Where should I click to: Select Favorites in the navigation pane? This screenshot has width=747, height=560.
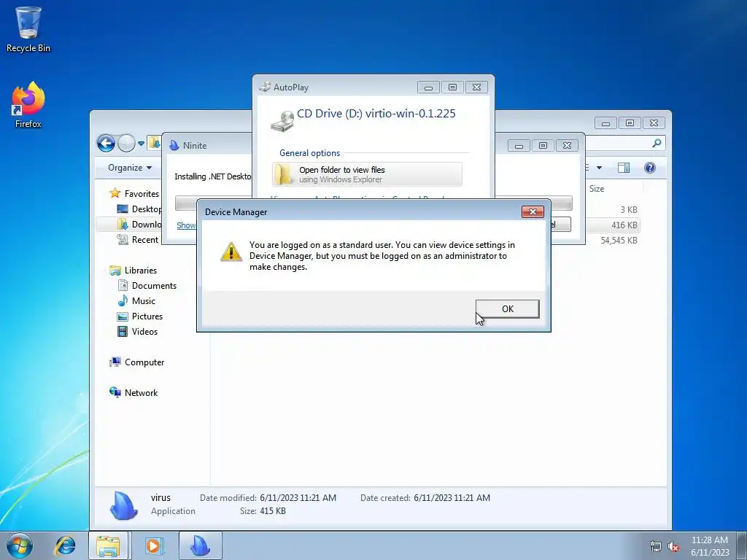pos(142,193)
